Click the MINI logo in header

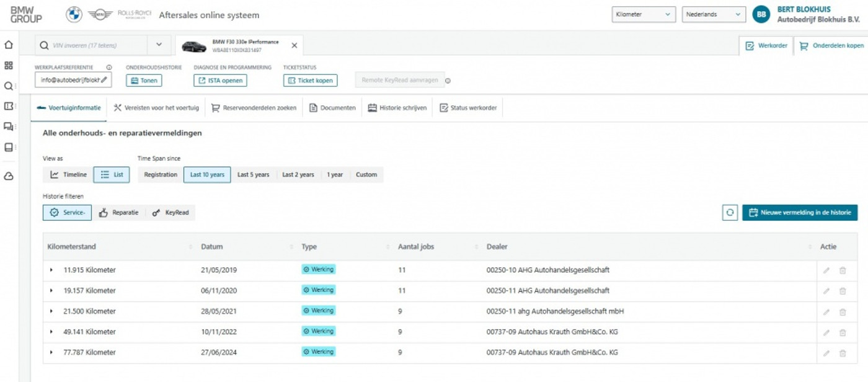pos(99,14)
